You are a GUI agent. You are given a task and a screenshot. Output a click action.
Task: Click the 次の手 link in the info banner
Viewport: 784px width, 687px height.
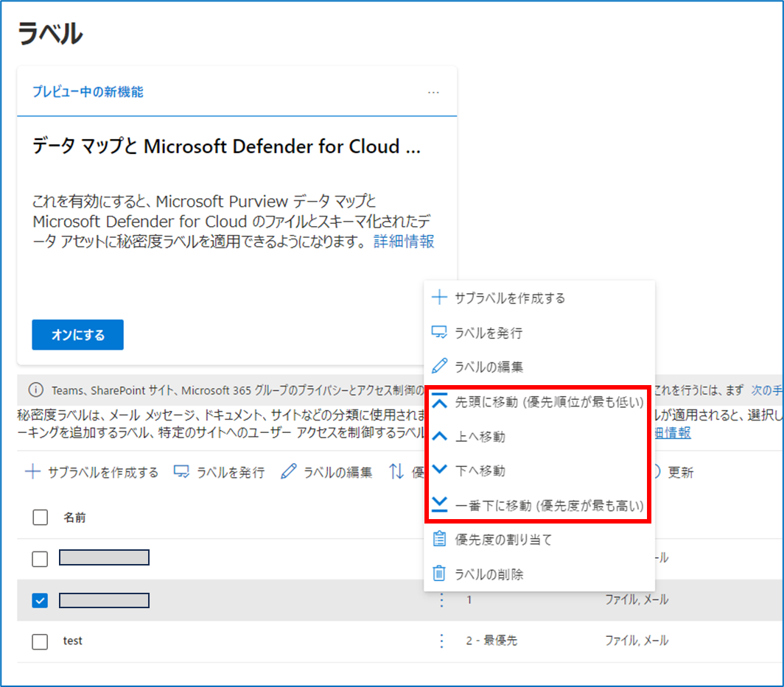pyautogui.click(x=766, y=390)
